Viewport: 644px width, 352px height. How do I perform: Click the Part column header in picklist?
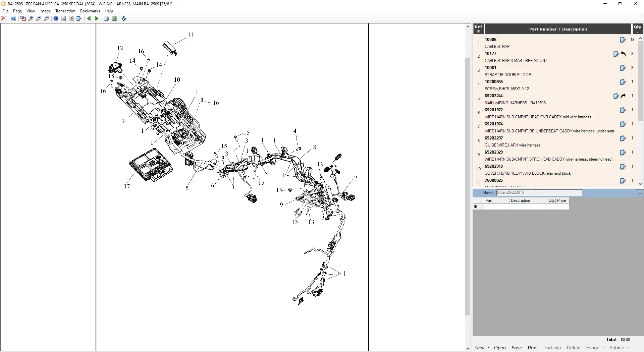point(496,200)
